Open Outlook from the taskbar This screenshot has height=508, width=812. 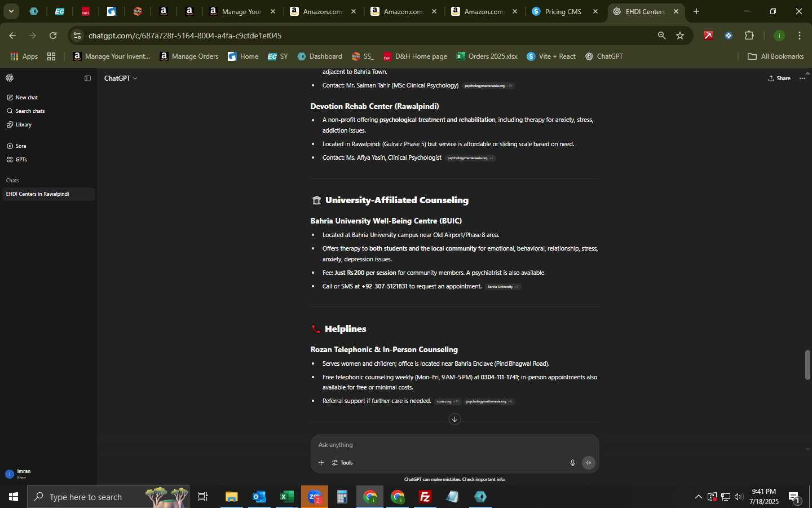coord(259,497)
